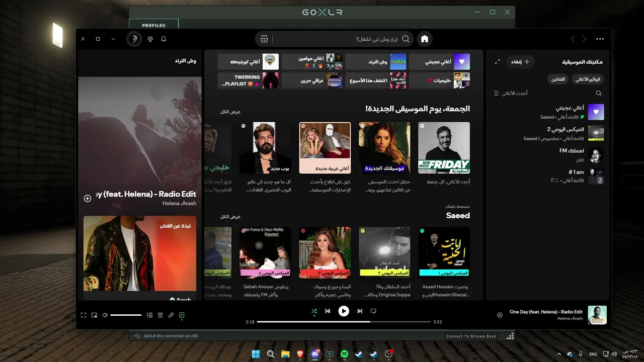Open the 'إنشاء' create dropdown
The image size is (644, 362).
pos(520,62)
